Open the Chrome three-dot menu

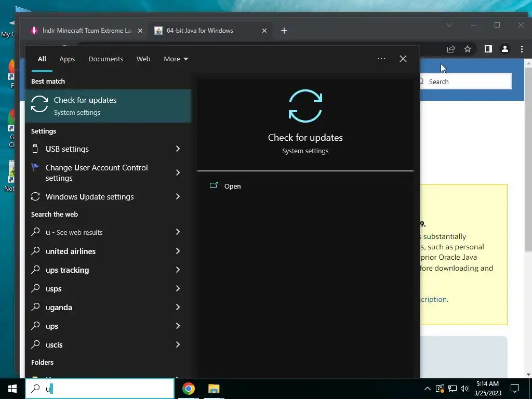point(522,49)
